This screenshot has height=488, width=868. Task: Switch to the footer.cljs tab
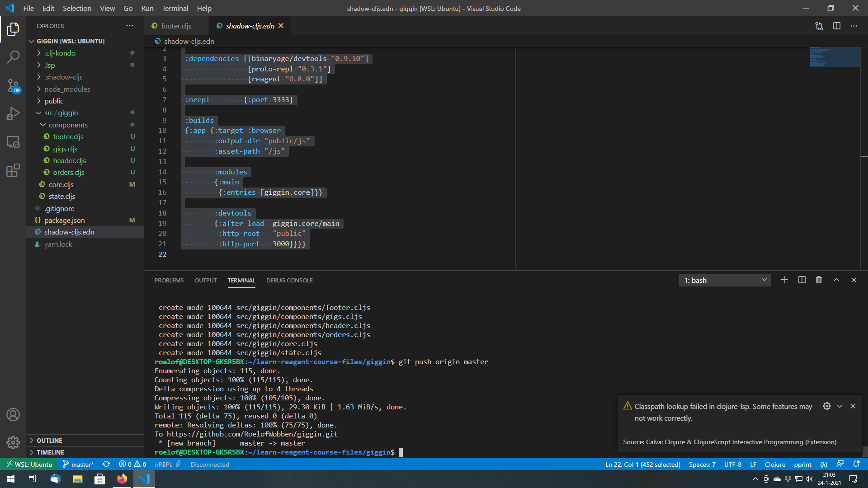coord(176,26)
